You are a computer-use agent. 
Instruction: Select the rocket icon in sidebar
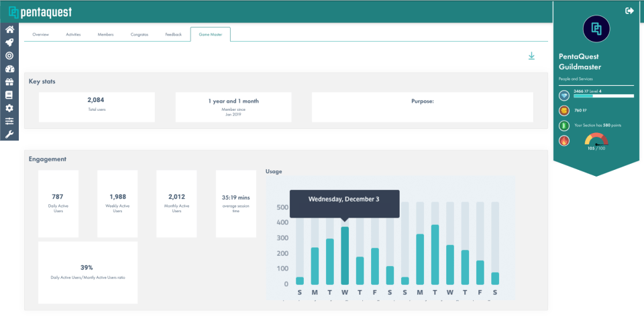click(9, 42)
